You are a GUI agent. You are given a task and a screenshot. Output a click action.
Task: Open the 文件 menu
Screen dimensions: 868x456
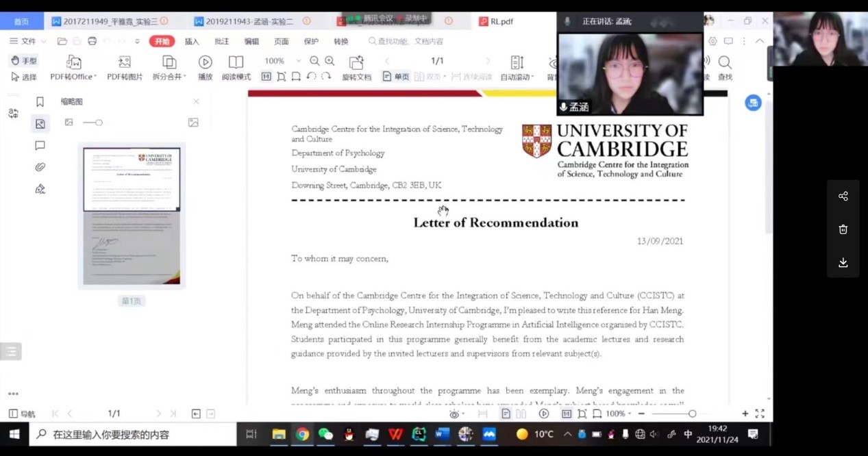(x=23, y=41)
